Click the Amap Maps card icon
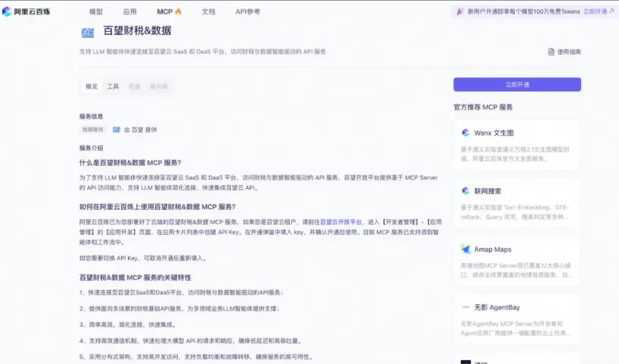Image resolution: width=619 pixels, height=364 pixels. coord(465,249)
